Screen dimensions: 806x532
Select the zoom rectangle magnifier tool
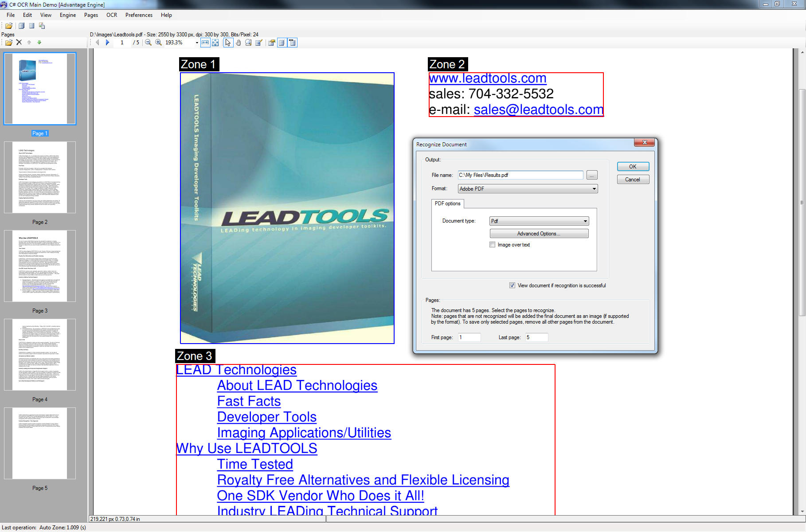248,43
